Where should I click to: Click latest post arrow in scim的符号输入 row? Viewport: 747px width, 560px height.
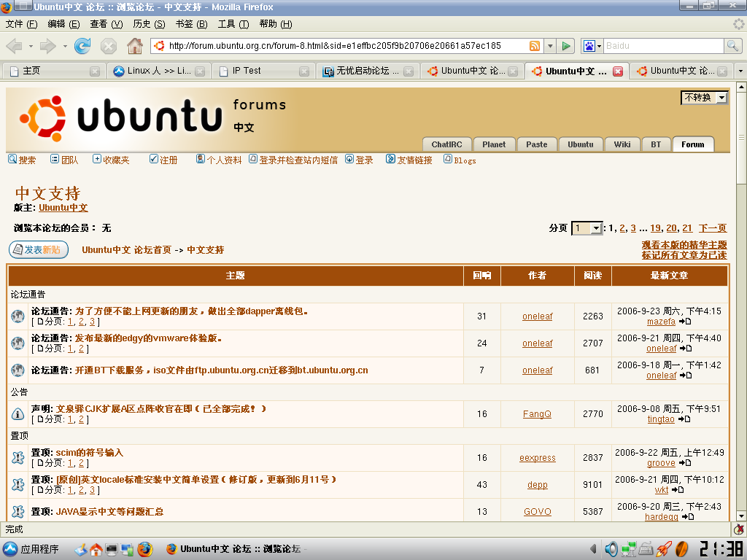pyautogui.click(x=685, y=463)
